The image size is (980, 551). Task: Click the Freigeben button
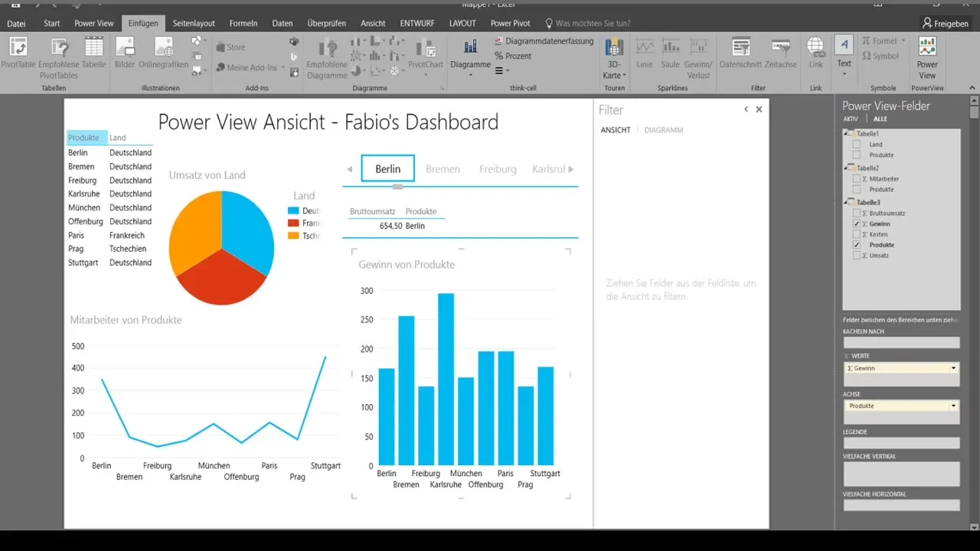[946, 24]
